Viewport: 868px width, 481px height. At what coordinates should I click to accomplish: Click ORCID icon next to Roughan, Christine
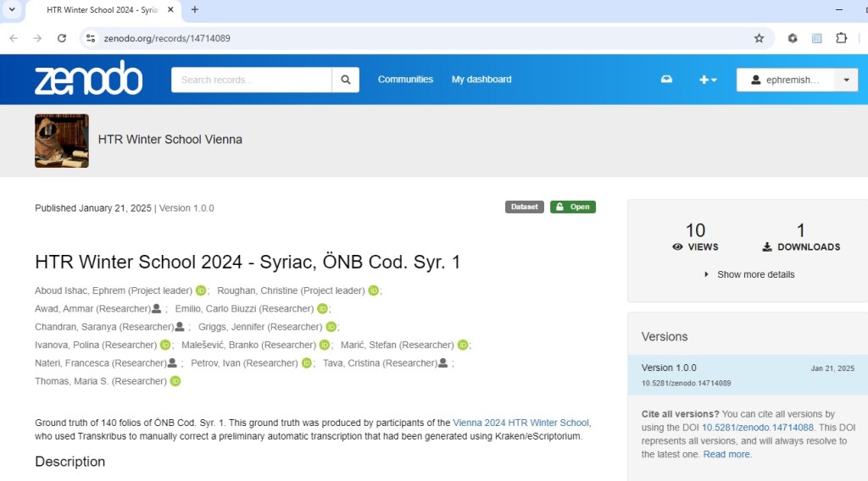pos(373,290)
